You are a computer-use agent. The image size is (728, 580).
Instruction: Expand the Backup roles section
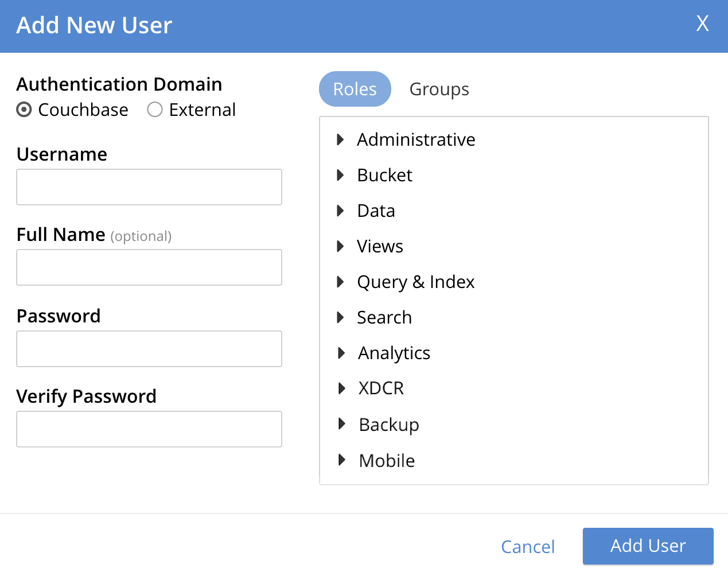click(342, 424)
